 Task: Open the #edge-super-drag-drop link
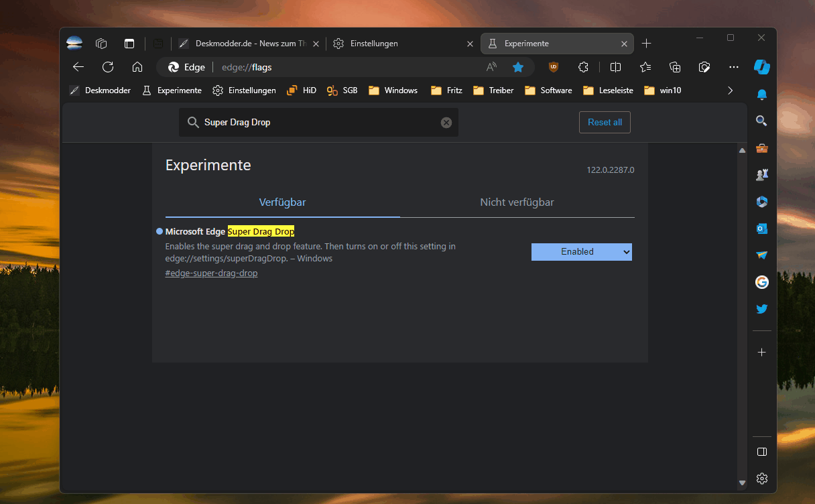211,273
